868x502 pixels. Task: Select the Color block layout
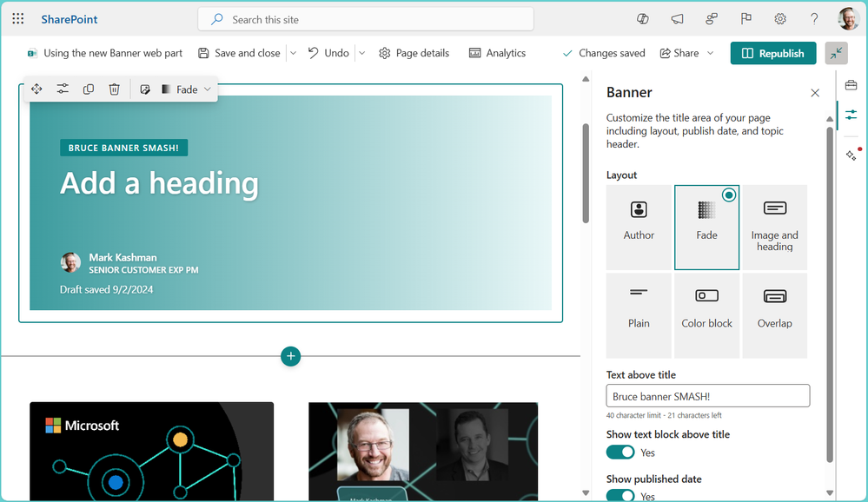tap(707, 315)
